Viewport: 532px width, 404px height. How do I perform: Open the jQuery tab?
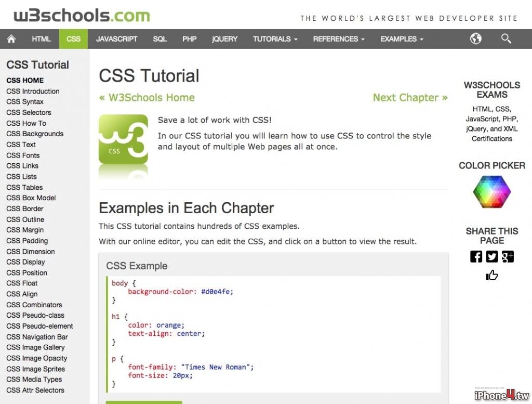224,39
